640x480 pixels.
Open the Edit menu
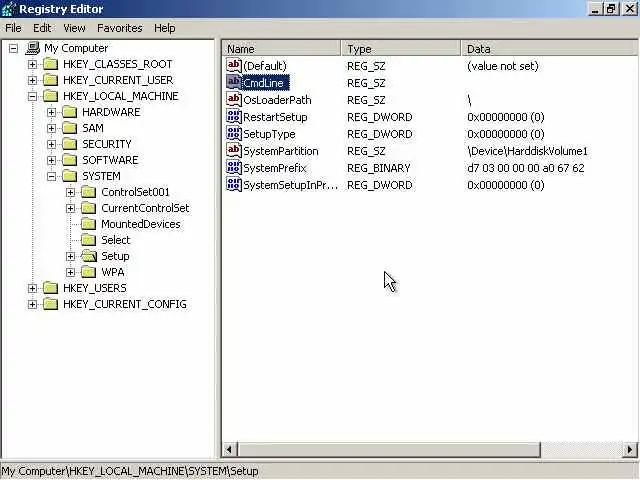[x=42, y=28]
